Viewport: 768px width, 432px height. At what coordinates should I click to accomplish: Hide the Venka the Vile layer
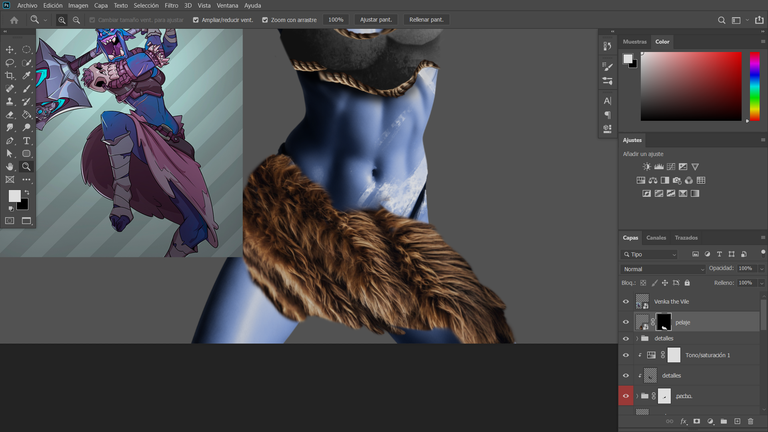click(x=625, y=302)
